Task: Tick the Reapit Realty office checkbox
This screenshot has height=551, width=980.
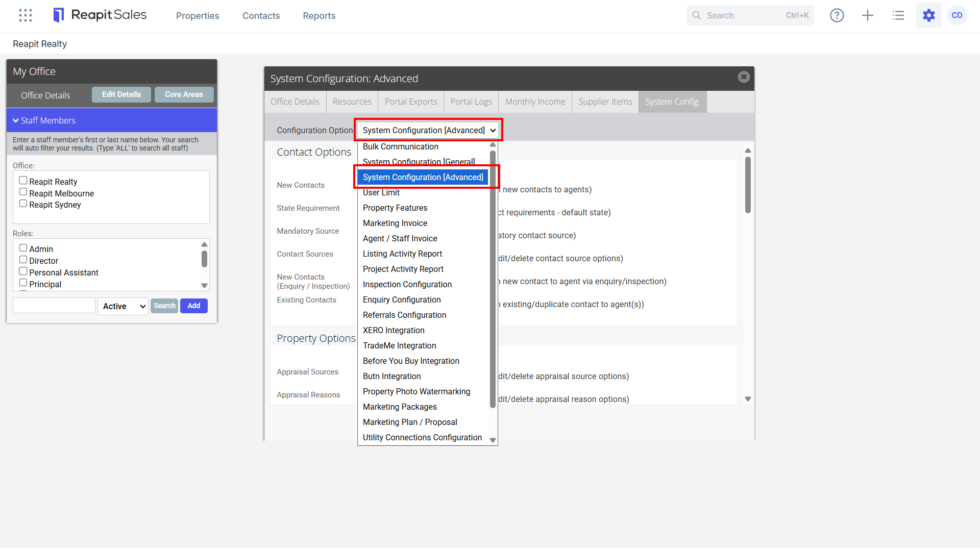Action: pos(23,181)
